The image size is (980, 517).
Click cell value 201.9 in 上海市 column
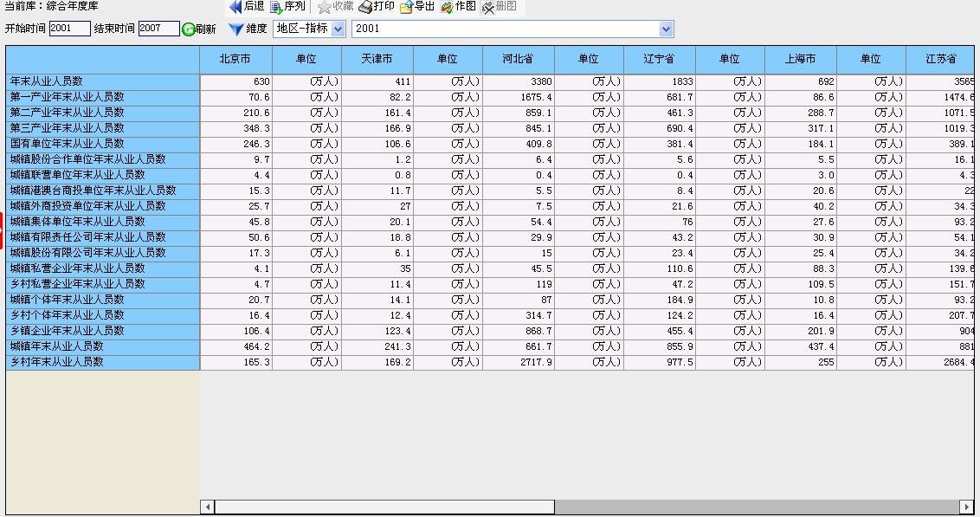pos(801,332)
